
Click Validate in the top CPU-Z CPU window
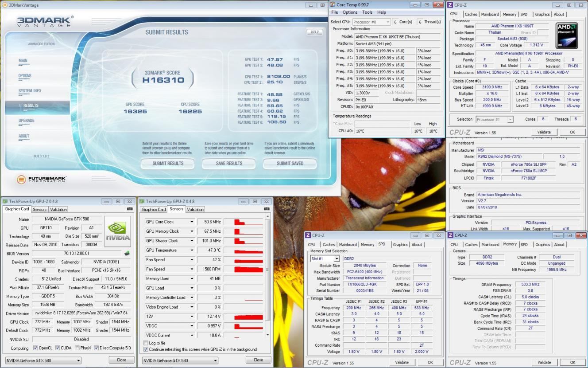pyautogui.click(x=544, y=132)
